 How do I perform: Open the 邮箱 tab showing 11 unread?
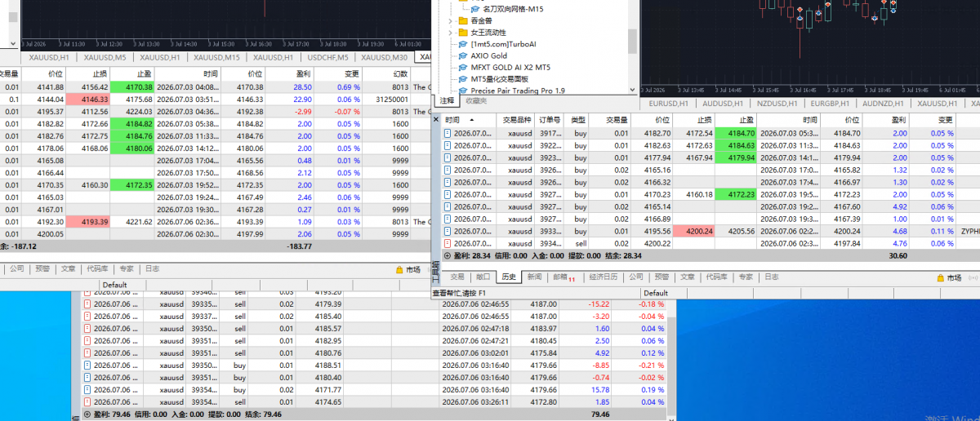(563, 277)
